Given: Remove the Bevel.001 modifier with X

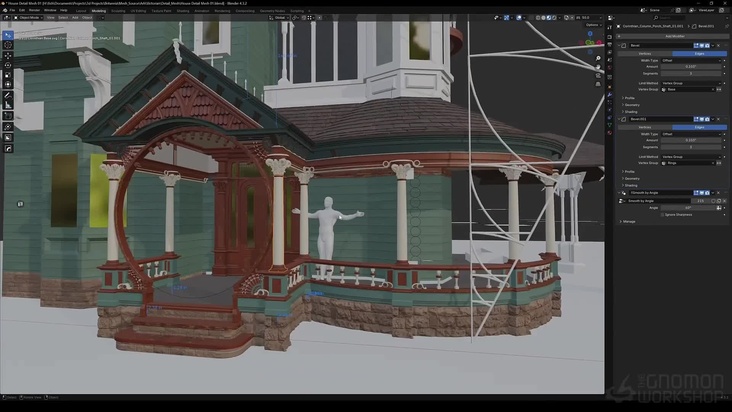Looking at the screenshot, I should tap(718, 119).
